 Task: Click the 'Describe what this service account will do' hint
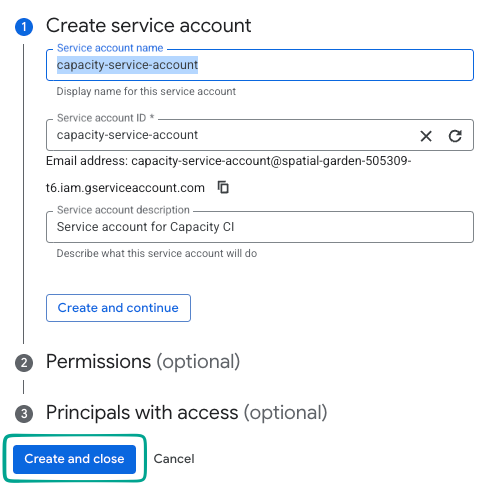point(157,253)
